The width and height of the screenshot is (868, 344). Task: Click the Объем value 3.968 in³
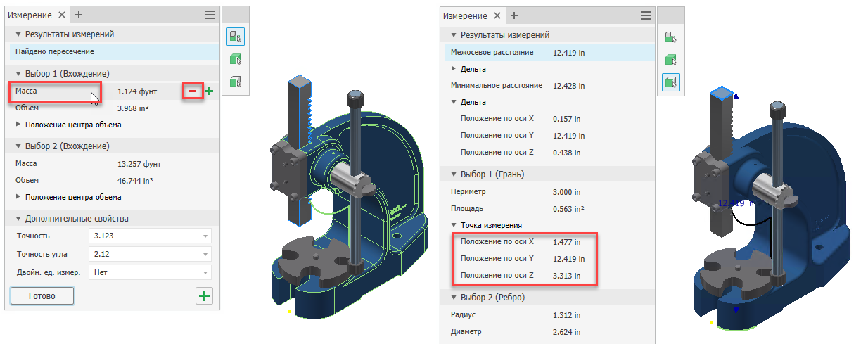tap(133, 108)
